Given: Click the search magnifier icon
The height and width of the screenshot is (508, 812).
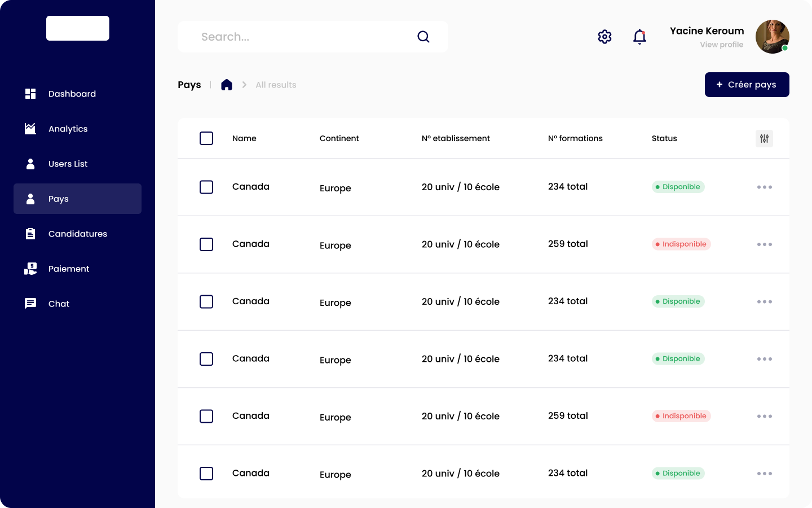Looking at the screenshot, I should [423, 37].
